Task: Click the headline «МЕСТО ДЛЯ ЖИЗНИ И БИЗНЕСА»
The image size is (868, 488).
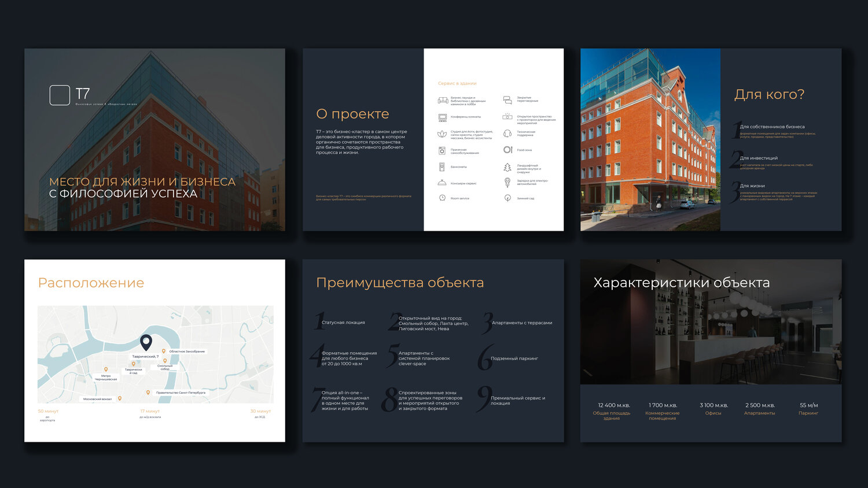Action: (142, 182)
